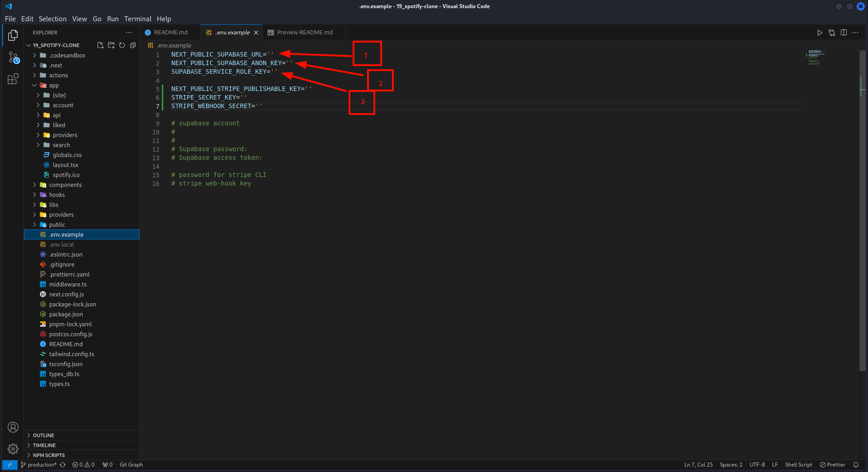
Task: Expand the TIMELINE section
Action: point(81,445)
